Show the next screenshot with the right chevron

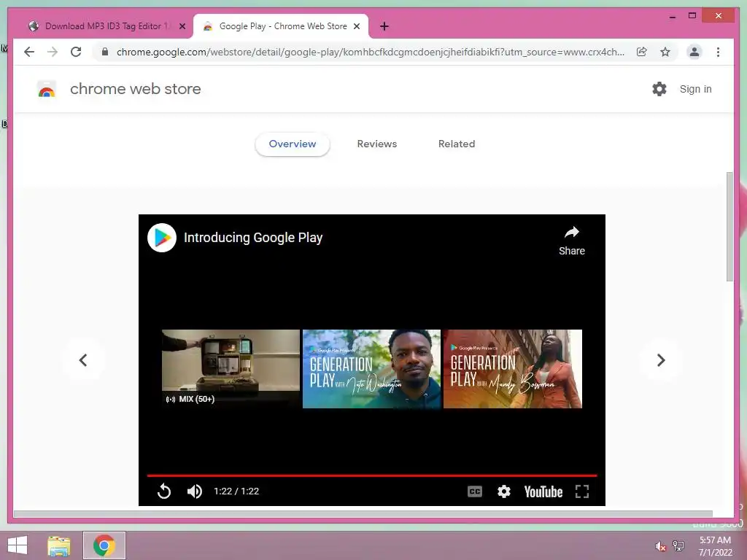660,360
